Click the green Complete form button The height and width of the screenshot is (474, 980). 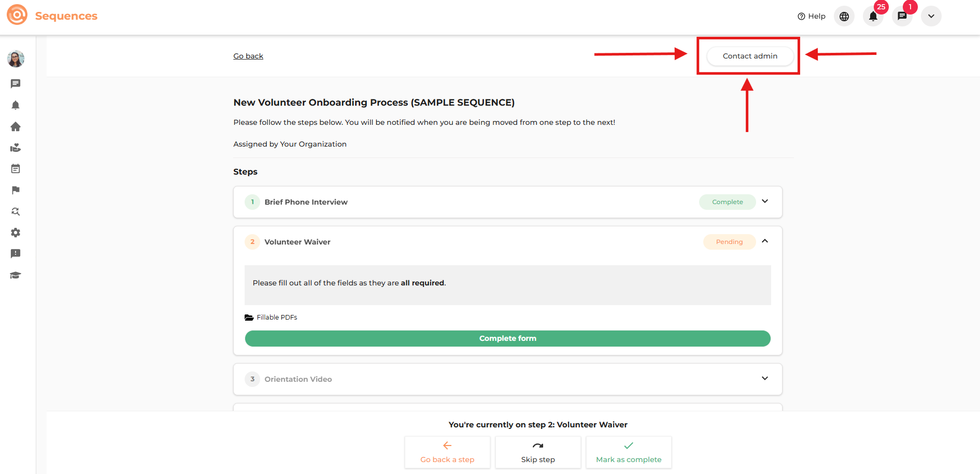point(507,338)
